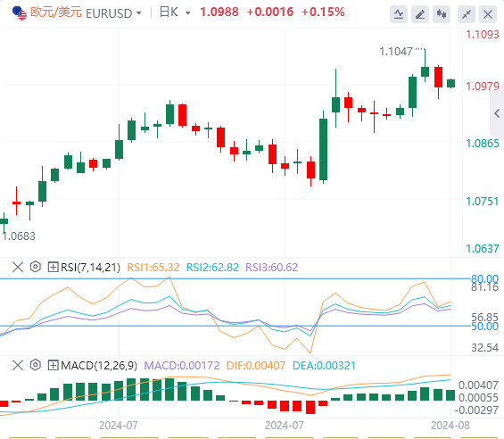Expand RSI panel with plus box
Screen dimensions: 504x439
coord(53,267)
